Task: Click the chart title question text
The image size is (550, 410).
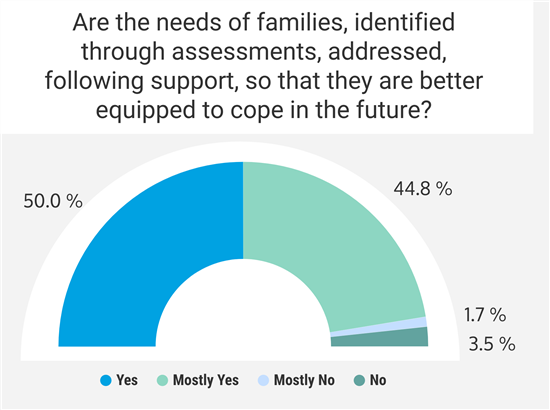Action: 264,66
